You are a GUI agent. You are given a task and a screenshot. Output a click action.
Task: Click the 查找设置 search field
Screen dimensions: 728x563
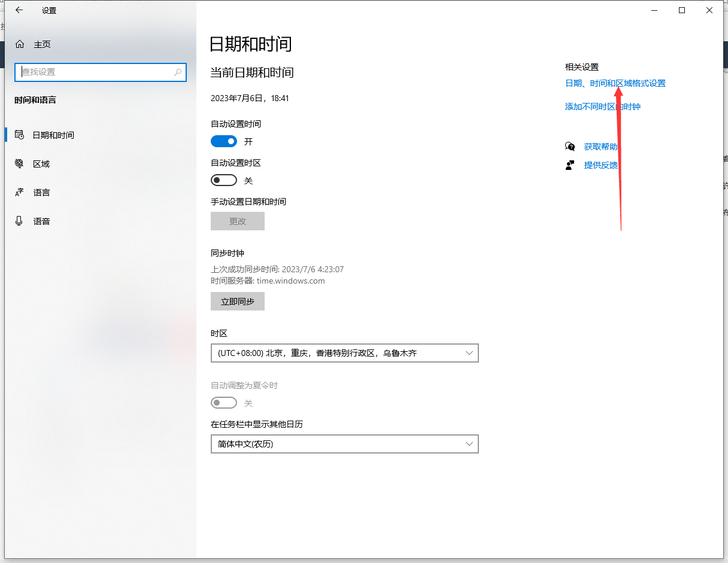point(96,72)
